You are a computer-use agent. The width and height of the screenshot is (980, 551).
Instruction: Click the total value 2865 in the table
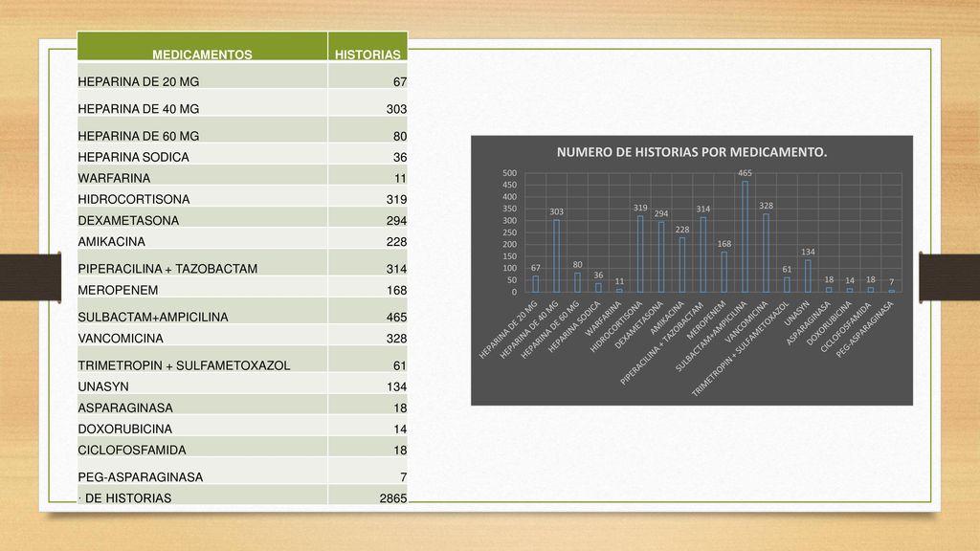pyautogui.click(x=393, y=498)
